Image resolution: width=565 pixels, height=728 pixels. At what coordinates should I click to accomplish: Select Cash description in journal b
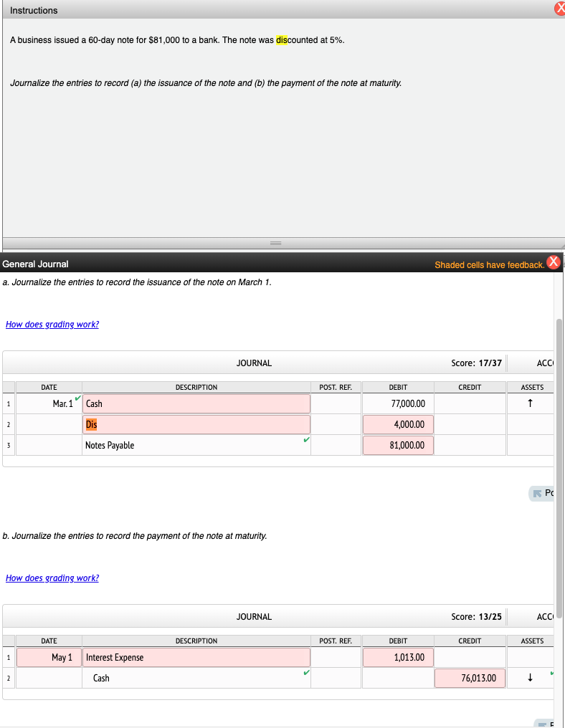[x=196, y=678]
